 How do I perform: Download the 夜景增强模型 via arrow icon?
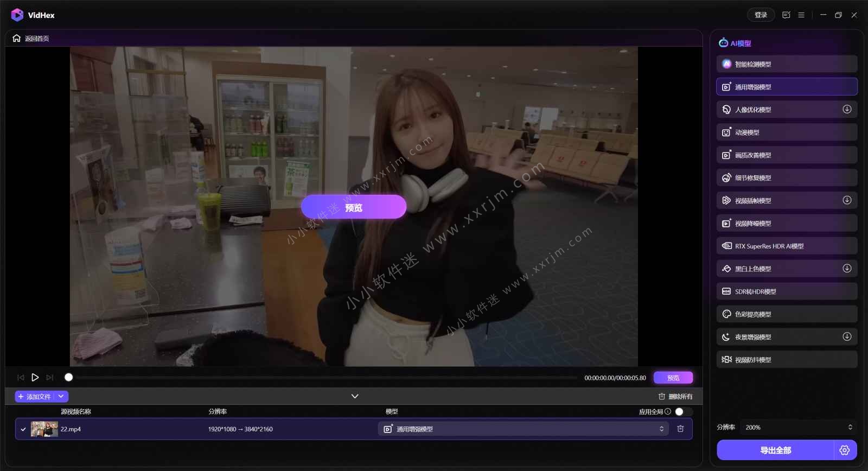pos(847,337)
